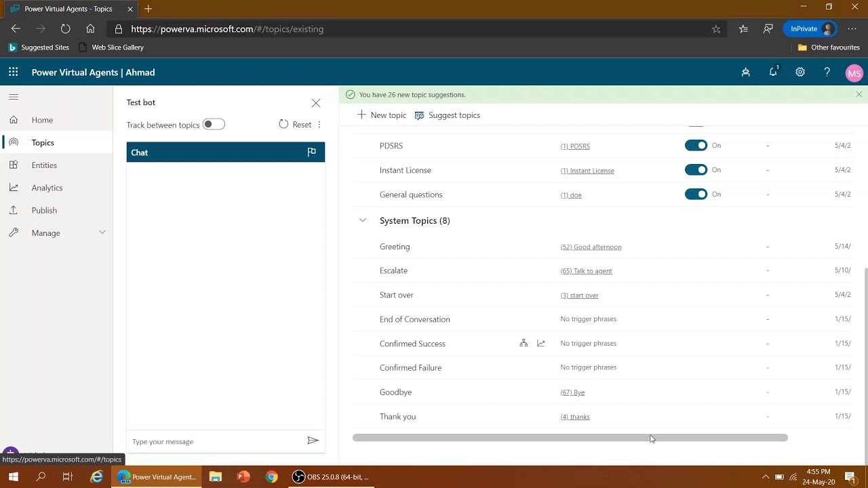Collapse System Topics group chevron
The width and height of the screenshot is (868, 488).
[363, 220]
